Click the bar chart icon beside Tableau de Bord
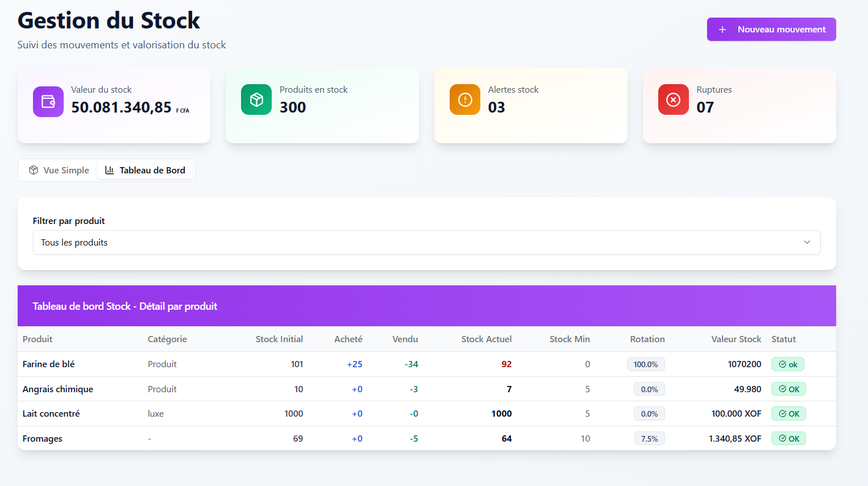 (x=110, y=170)
